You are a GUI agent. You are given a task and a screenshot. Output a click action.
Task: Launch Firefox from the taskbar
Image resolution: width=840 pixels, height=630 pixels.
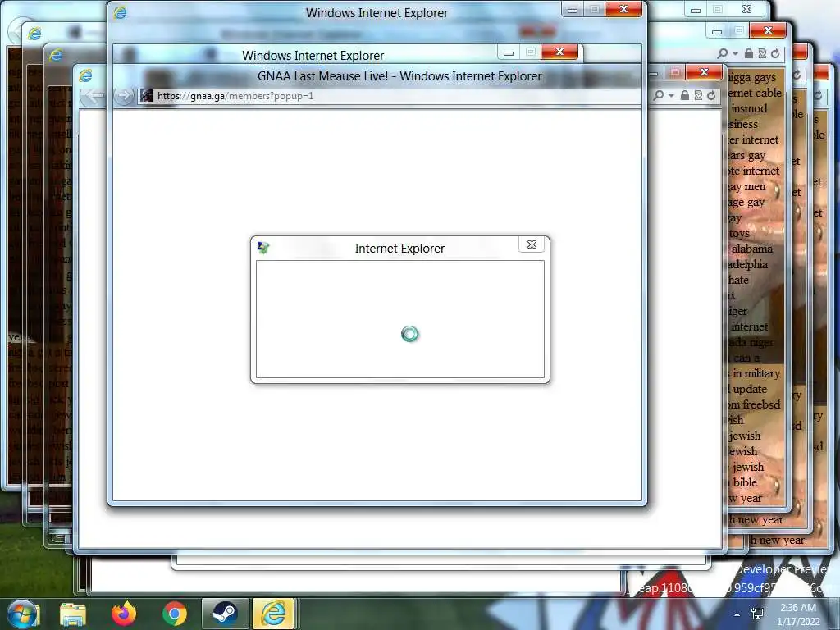(124, 614)
